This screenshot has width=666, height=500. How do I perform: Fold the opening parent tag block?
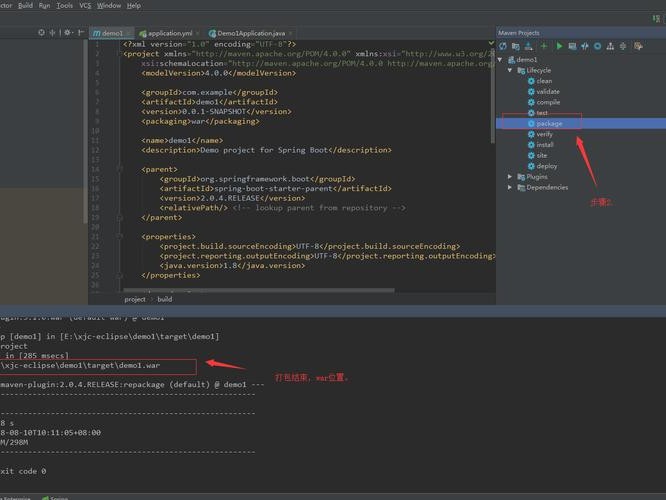120,169
